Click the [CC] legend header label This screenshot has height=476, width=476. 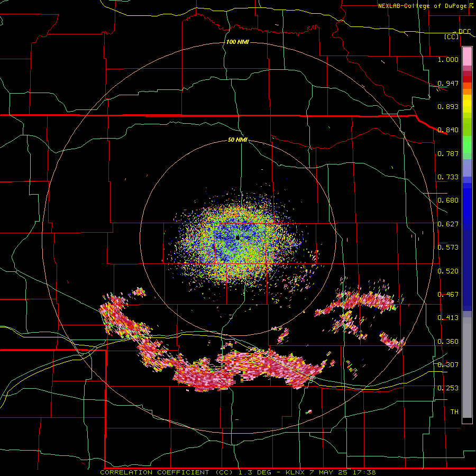tap(452, 36)
